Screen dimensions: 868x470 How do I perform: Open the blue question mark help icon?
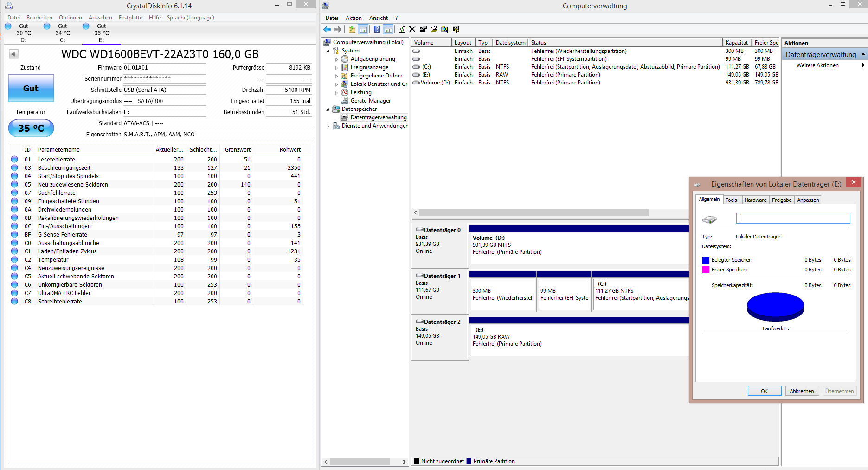pyautogui.click(x=377, y=30)
